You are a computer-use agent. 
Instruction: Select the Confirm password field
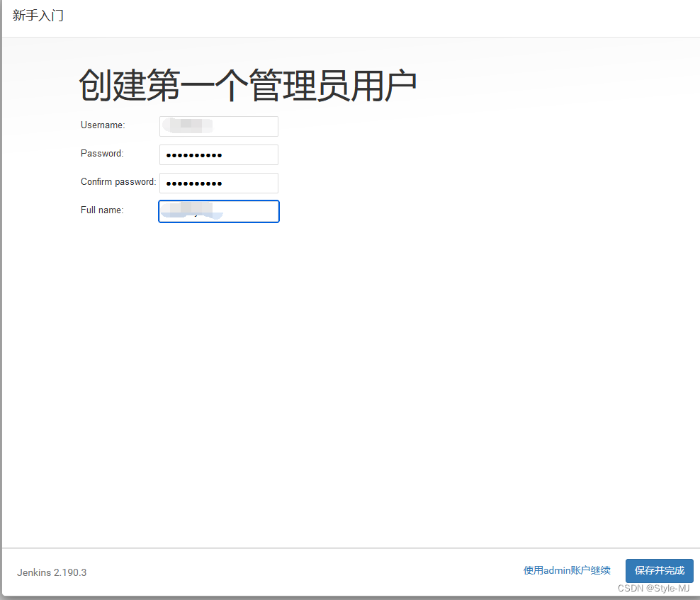point(219,183)
